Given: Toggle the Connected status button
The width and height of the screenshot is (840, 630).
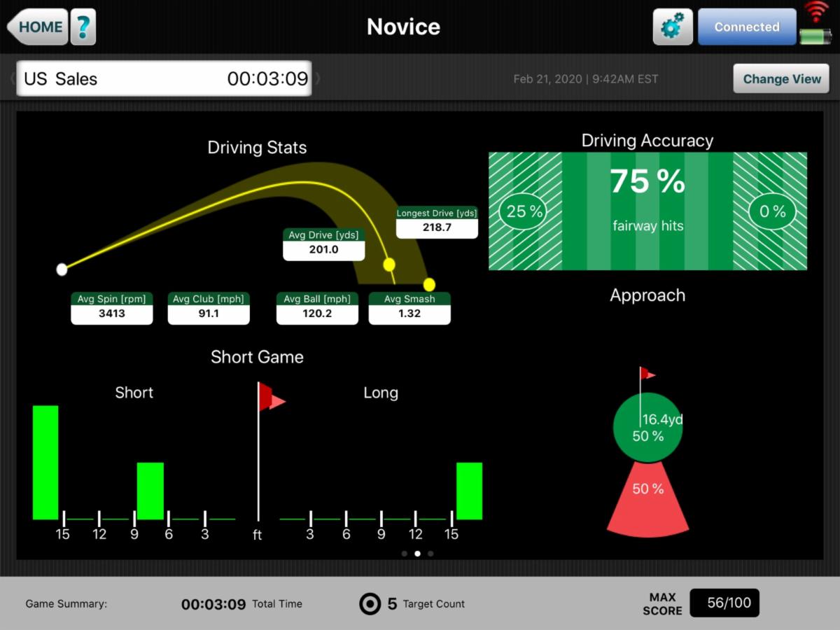Looking at the screenshot, I should click(746, 27).
